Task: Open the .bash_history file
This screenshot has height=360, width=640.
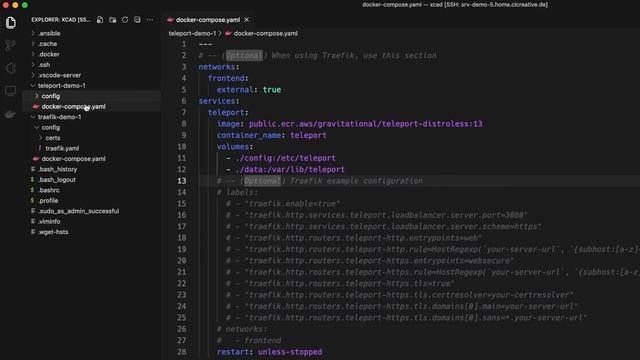Action: [58, 169]
